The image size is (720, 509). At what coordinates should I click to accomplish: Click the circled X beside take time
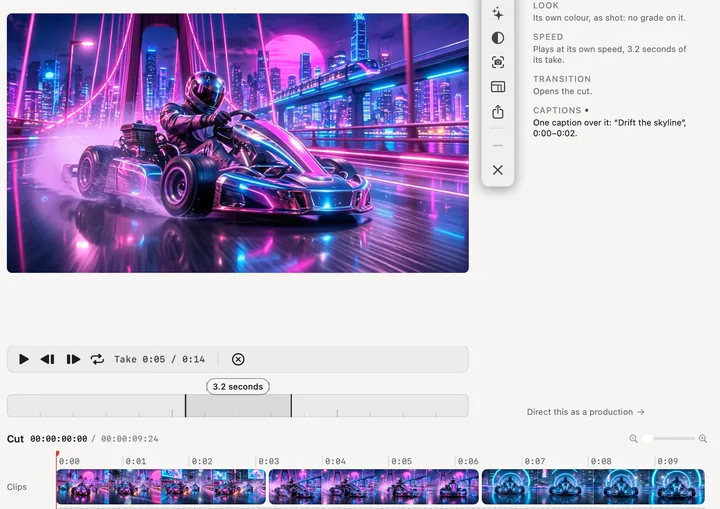[238, 359]
